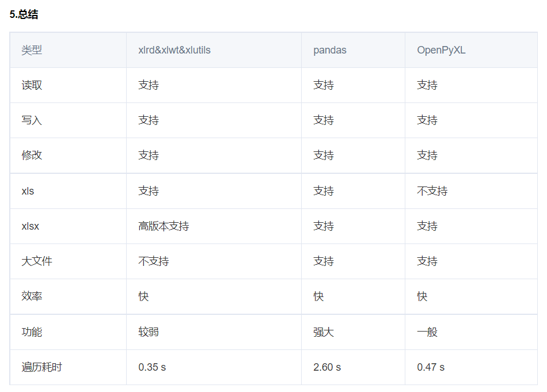This screenshot has width=547, height=392.
Task: Click the '一般' cell under OpenPyXL
Action: click(x=427, y=332)
